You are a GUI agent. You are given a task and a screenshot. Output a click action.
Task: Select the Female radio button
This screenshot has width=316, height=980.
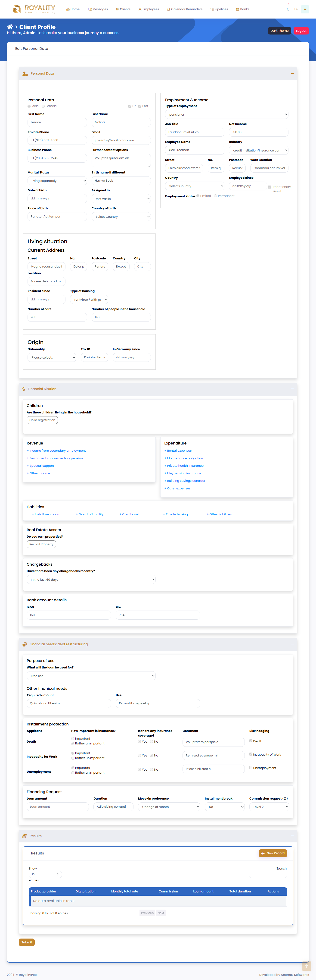pos(43,106)
